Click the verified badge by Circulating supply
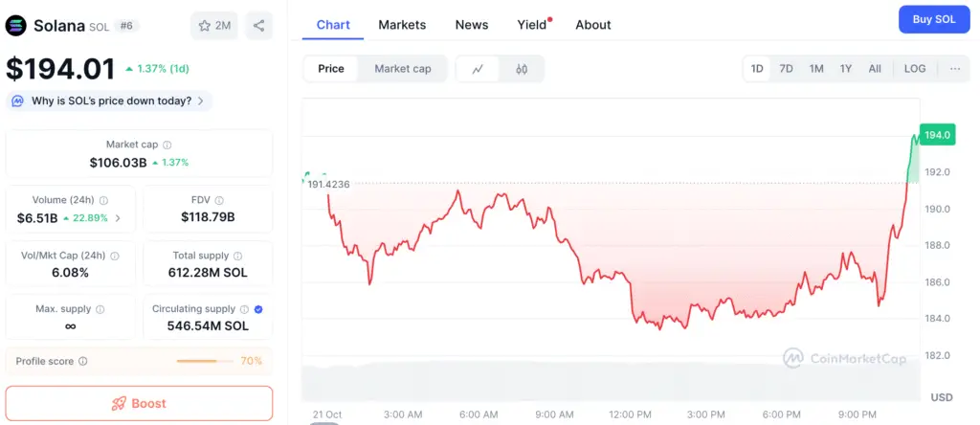Screen dimensions: 980x425 258,309
